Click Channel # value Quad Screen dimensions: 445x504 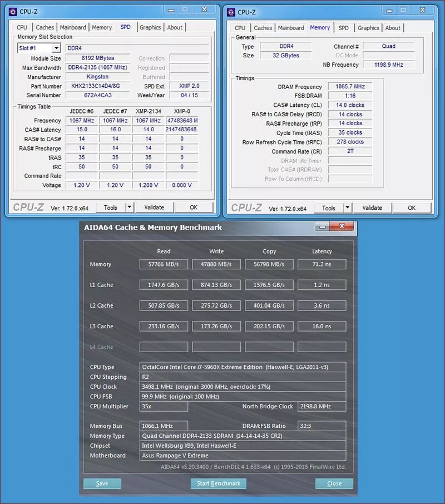[x=388, y=46]
